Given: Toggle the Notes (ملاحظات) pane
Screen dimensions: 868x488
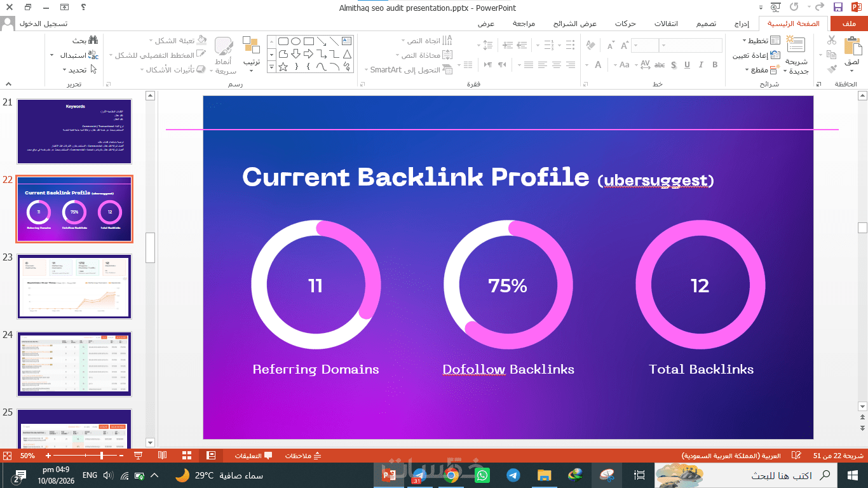Looking at the screenshot, I should coord(303,456).
